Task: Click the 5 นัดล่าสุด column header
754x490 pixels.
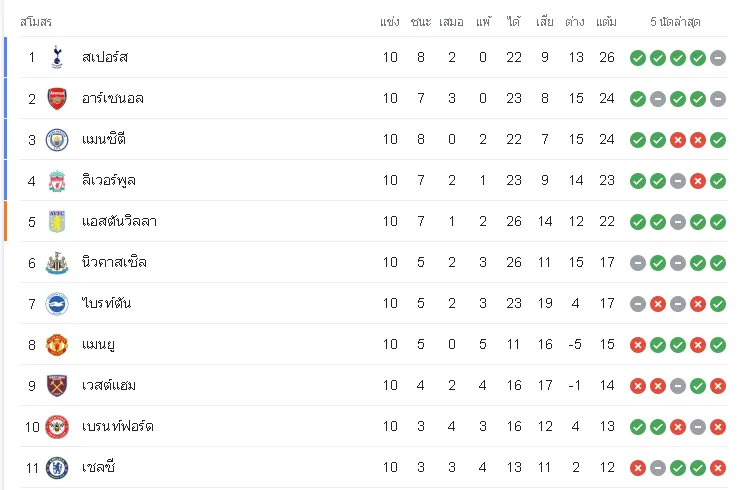Action: coord(675,22)
